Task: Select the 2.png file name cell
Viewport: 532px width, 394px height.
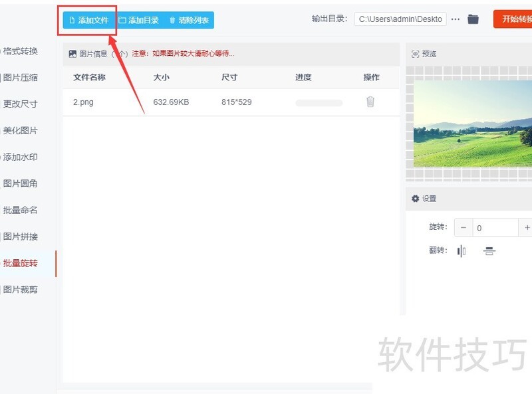Action: point(83,102)
